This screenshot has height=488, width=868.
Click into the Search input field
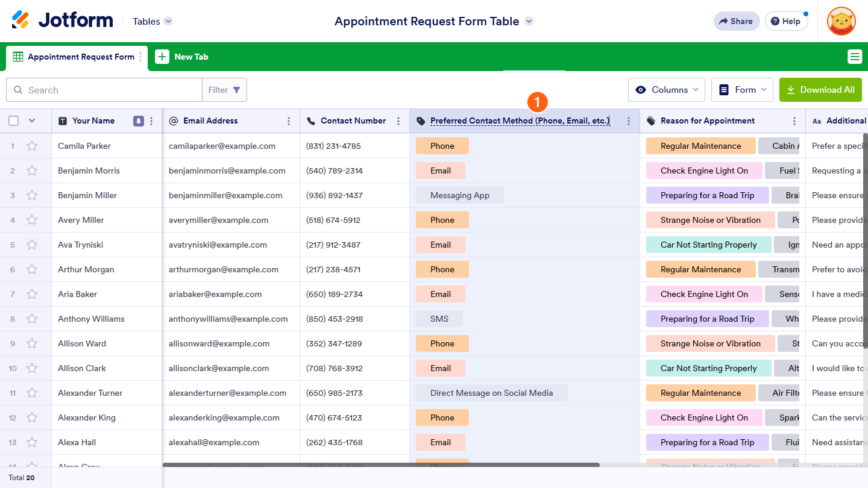click(112, 90)
